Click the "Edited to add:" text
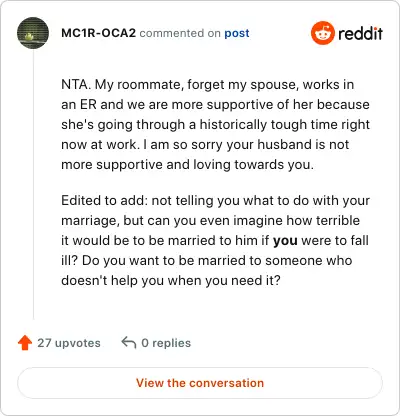 click(104, 200)
